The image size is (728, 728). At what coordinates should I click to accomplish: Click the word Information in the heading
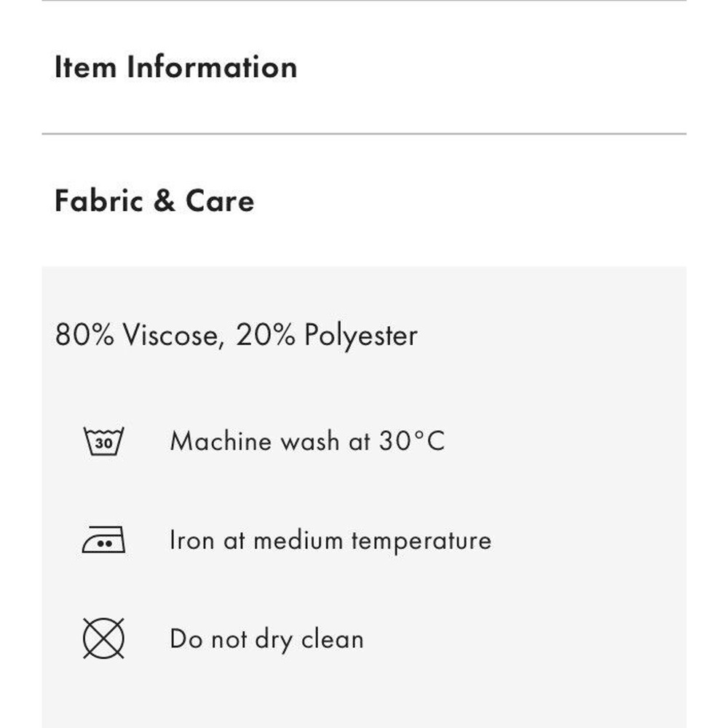point(212,67)
